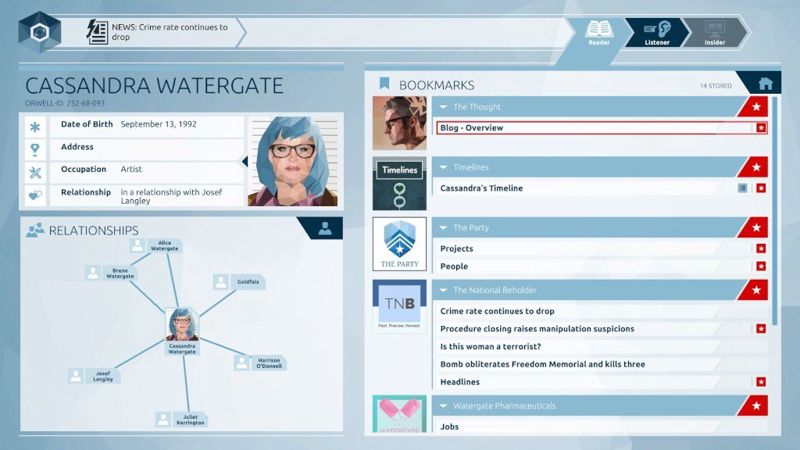Click the Relationships people group icon
Viewport: 800px width, 450px height.
point(35,230)
